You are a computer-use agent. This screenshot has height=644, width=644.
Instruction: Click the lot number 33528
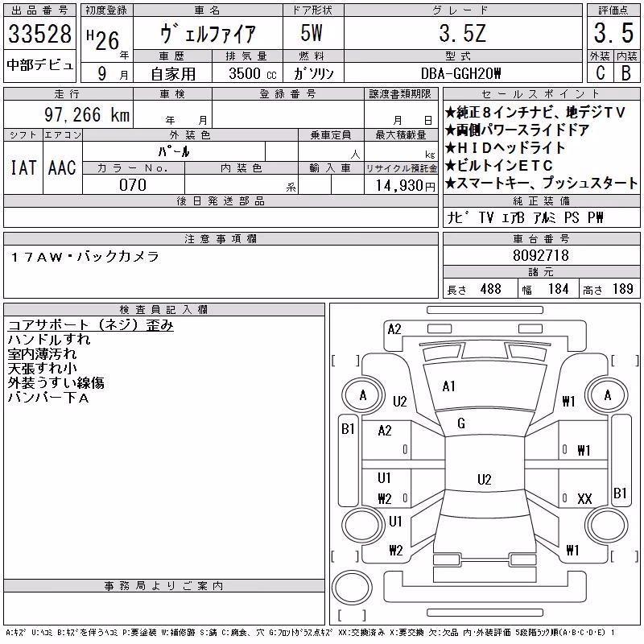(39, 34)
